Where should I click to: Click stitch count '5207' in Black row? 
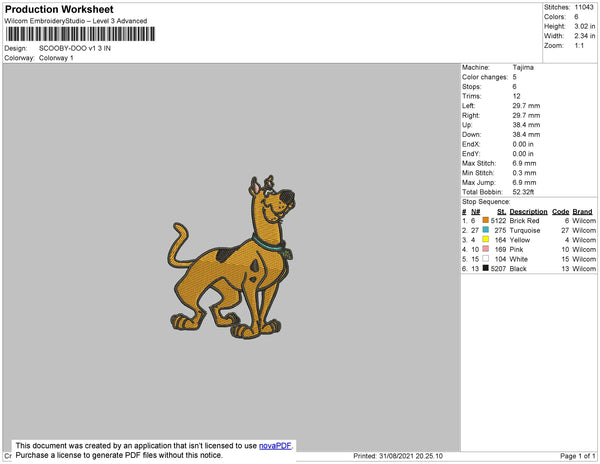pos(498,269)
